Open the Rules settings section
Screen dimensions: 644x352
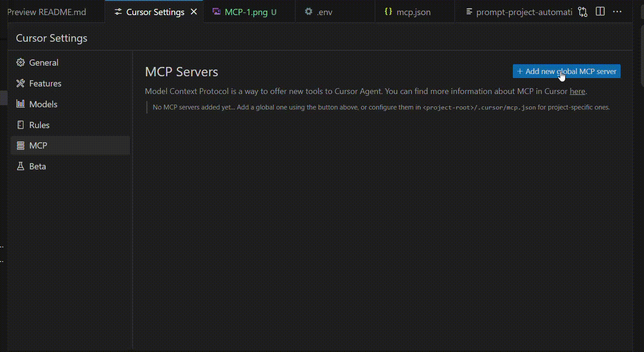pos(70,125)
